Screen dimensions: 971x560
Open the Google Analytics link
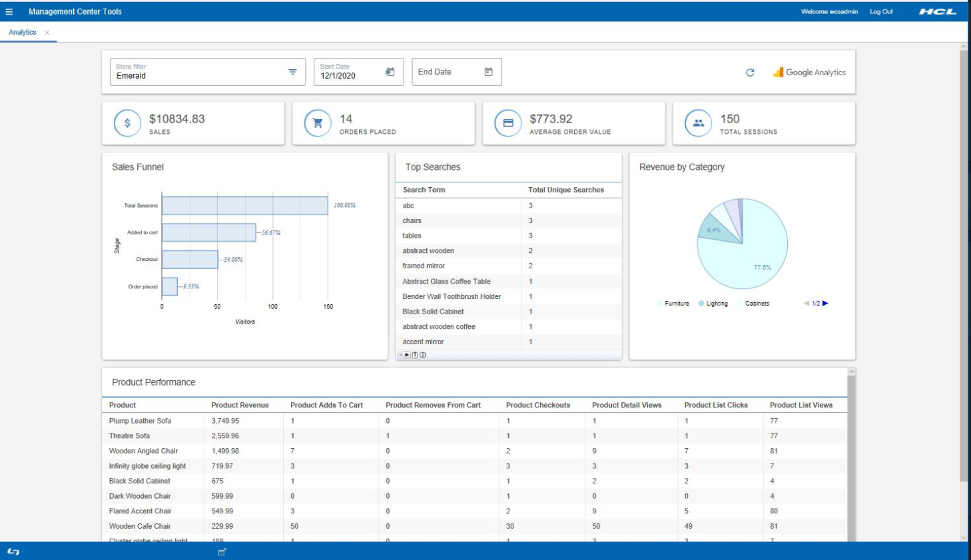coord(809,73)
